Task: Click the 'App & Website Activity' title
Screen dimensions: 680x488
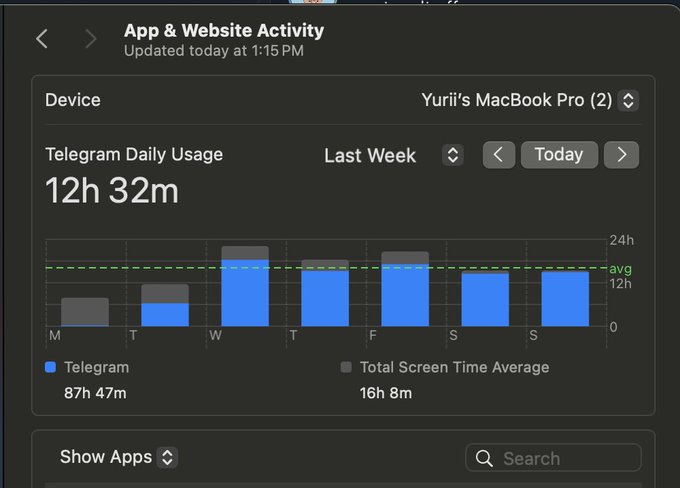Action: [224, 31]
